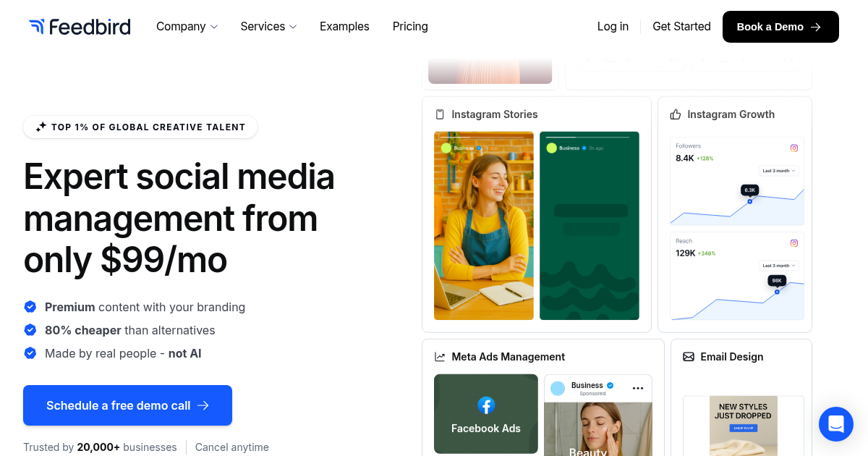Click the Schedule a free demo call button
868x456 pixels.
pos(127,405)
